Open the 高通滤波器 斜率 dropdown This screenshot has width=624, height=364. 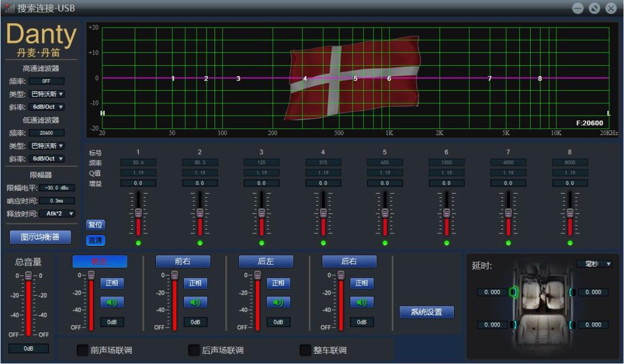(47, 107)
